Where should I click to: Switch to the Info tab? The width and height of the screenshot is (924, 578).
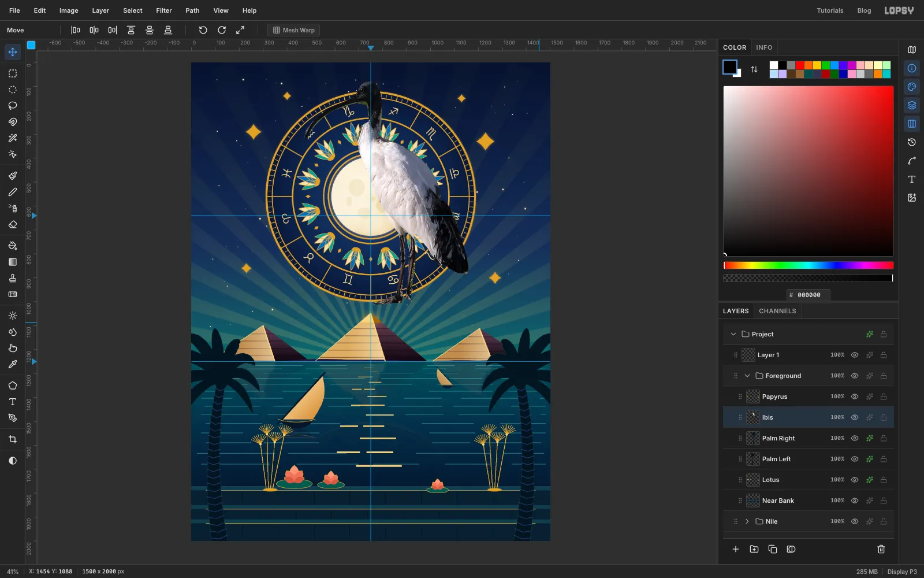tap(764, 47)
